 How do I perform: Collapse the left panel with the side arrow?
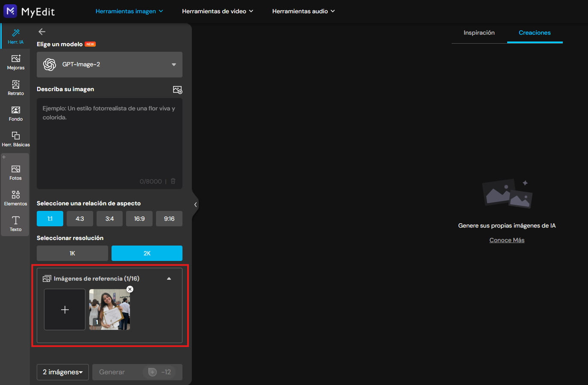(195, 204)
